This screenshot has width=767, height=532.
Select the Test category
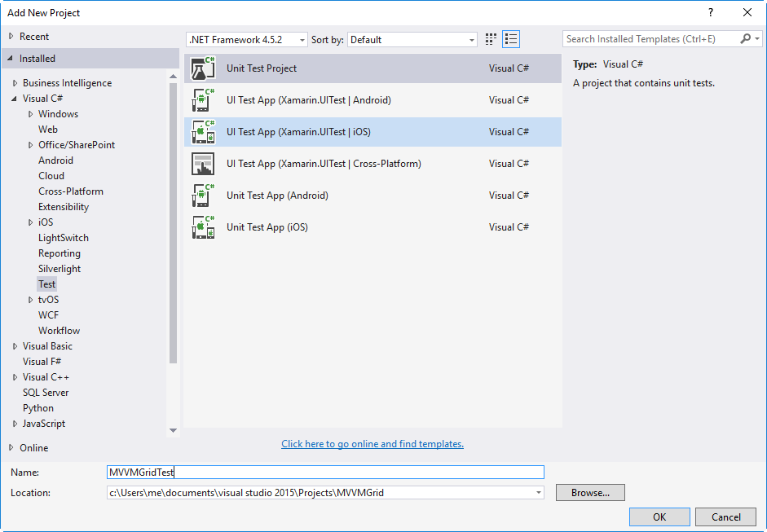coord(47,284)
